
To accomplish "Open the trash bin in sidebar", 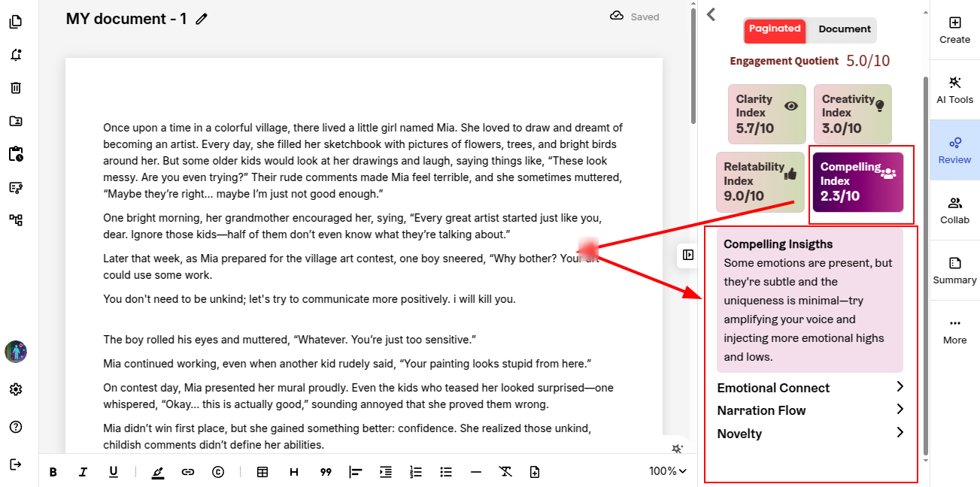I will tap(16, 88).
